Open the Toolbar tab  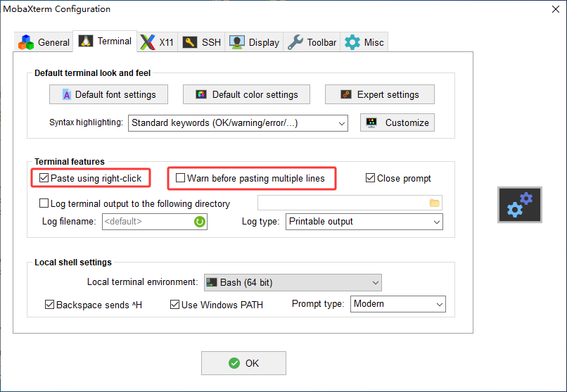pyautogui.click(x=312, y=42)
